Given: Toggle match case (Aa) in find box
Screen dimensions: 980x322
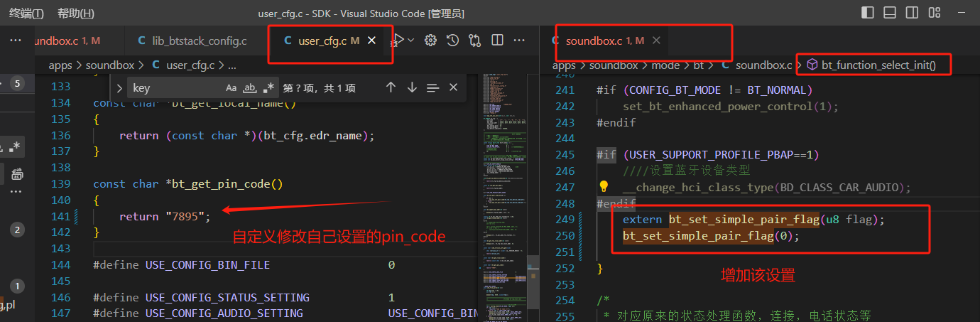Looking at the screenshot, I should pos(231,88).
